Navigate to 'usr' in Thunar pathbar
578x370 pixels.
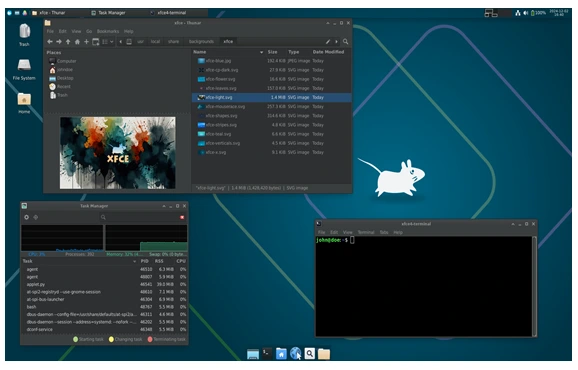point(140,42)
